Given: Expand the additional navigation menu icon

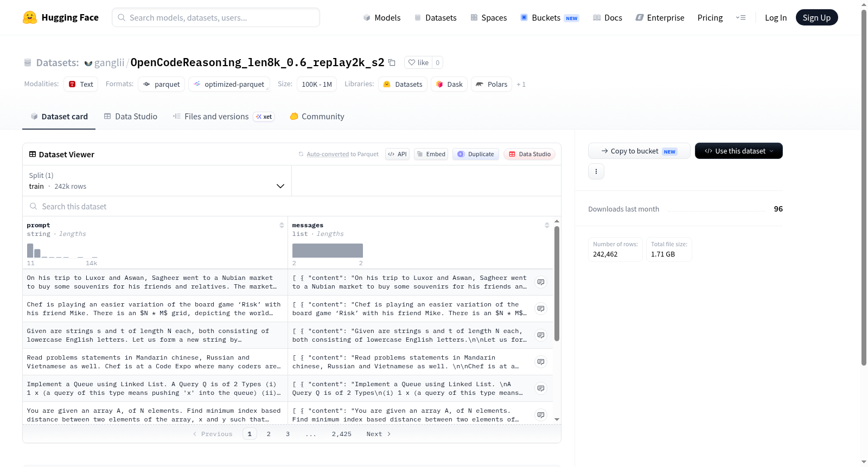Looking at the screenshot, I should point(741,18).
